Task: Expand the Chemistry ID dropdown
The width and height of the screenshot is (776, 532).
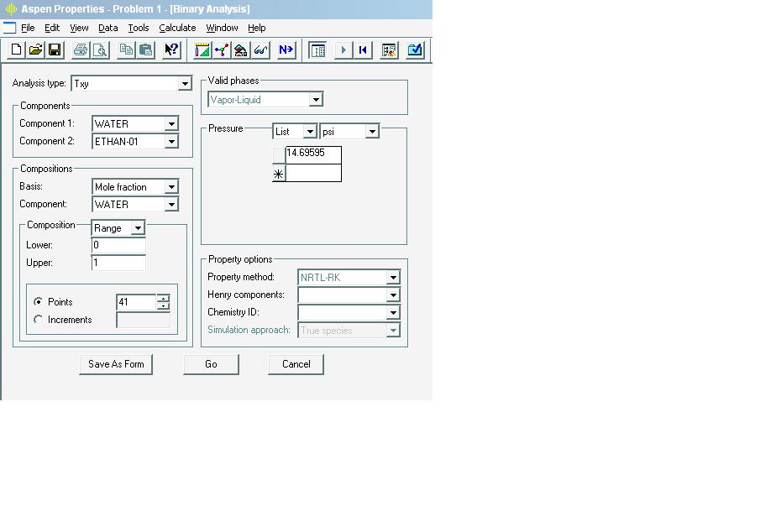Action: click(x=393, y=312)
